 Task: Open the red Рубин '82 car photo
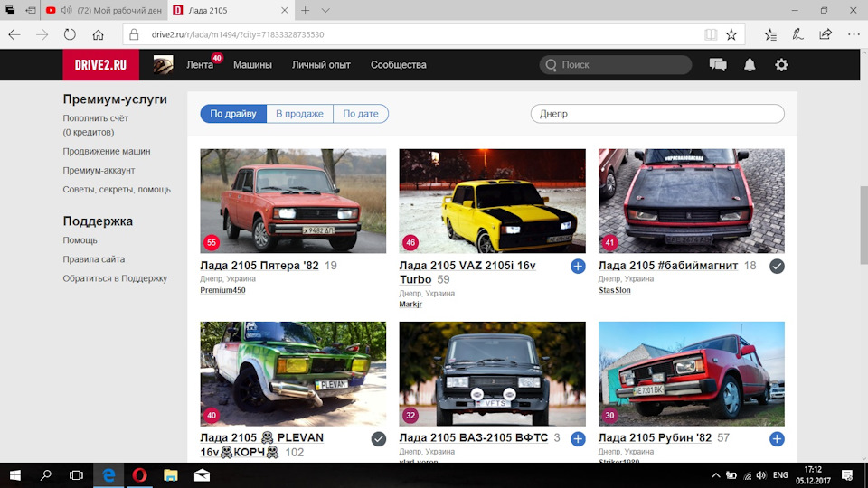pyautogui.click(x=692, y=373)
